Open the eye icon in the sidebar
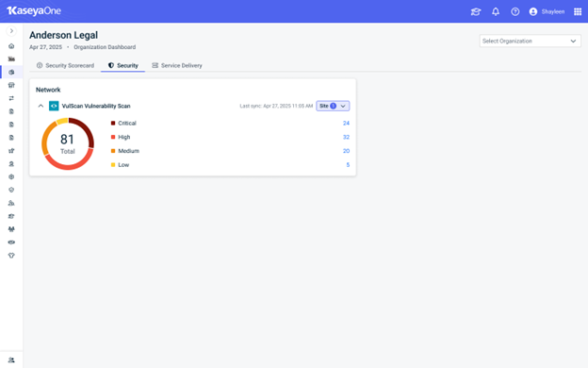This screenshot has height=368, width=588. pyautogui.click(x=11, y=243)
